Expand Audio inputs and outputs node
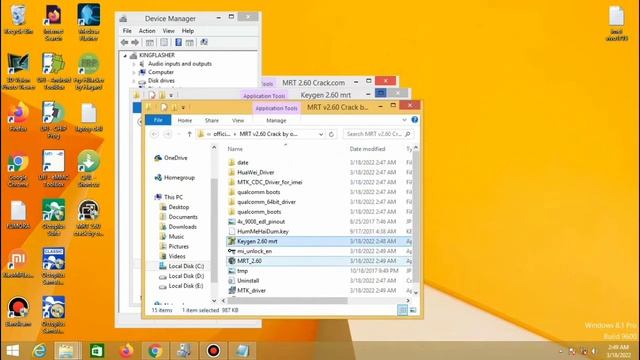The height and width of the screenshot is (360, 640). pos(133,64)
